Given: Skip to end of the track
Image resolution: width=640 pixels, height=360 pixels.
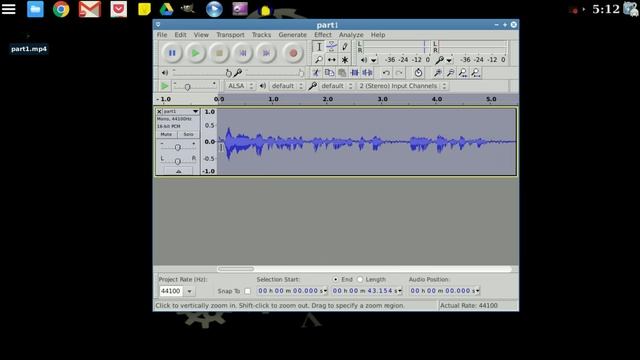Looking at the screenshot, I should coord(266,53).
